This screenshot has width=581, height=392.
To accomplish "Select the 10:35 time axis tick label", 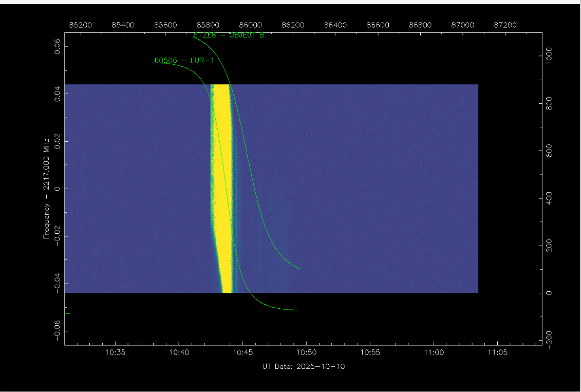I will (115, 352).
